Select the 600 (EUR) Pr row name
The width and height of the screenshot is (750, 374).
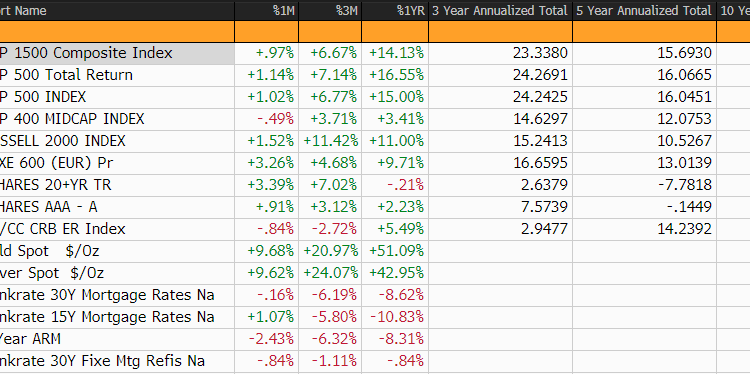(x=117, y=163)
